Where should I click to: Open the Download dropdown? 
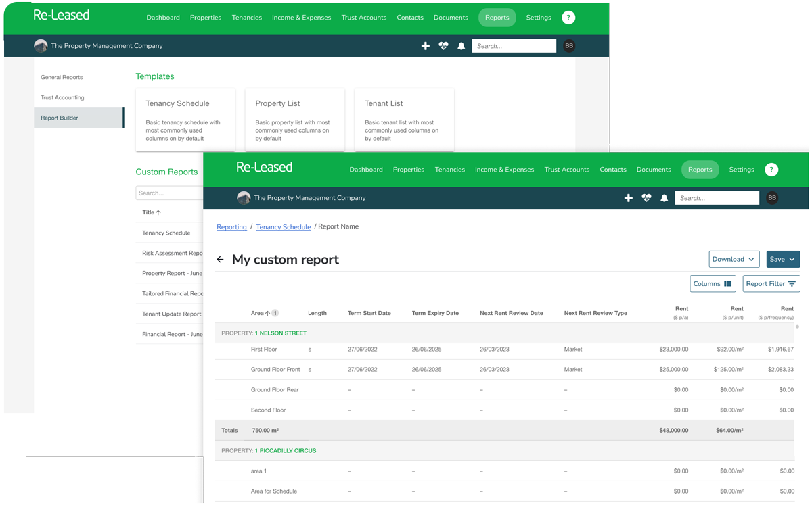pyautogui.click(x=734, y=260)
